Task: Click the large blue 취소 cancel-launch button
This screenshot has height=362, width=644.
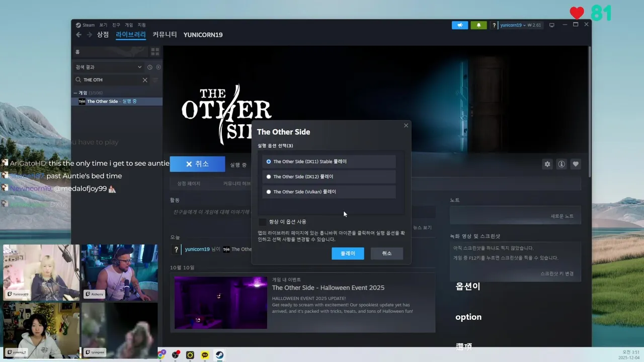Action: point(197,164)
